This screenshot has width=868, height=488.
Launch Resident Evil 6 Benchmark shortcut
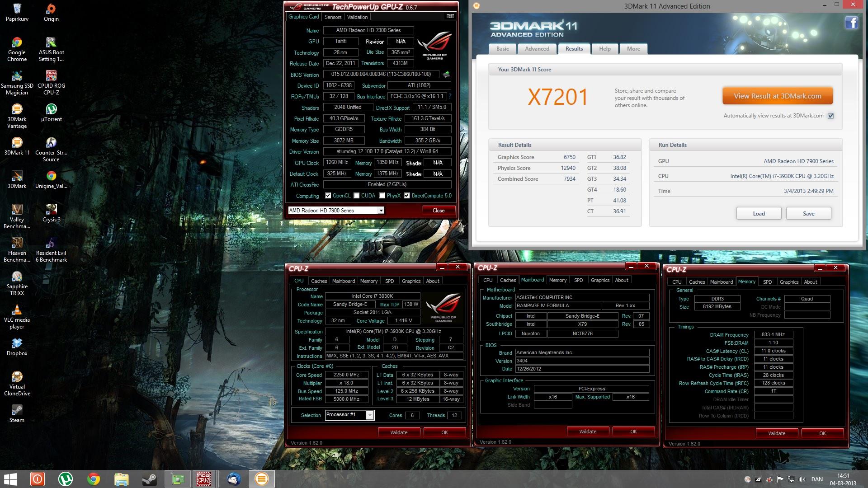[x=51, y=249]
